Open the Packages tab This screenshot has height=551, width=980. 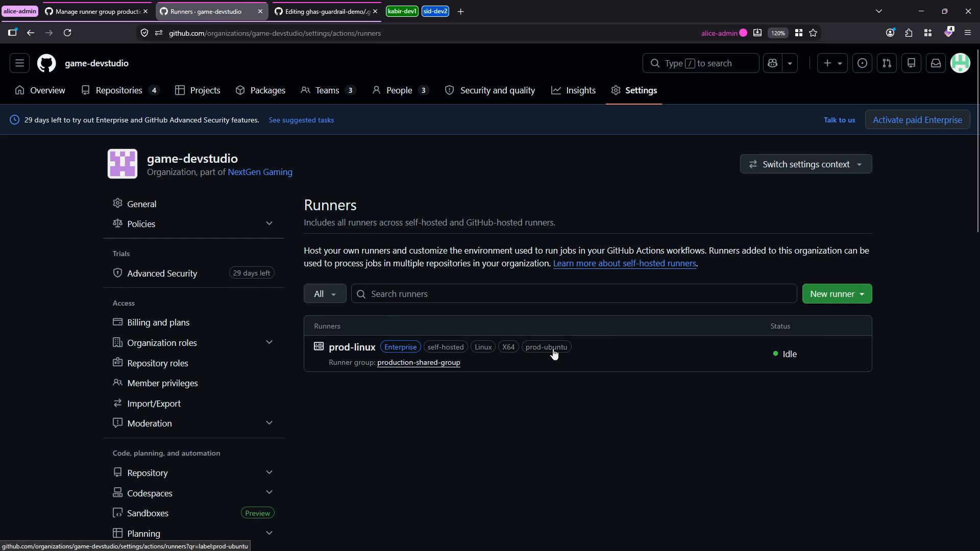point(260,90)
